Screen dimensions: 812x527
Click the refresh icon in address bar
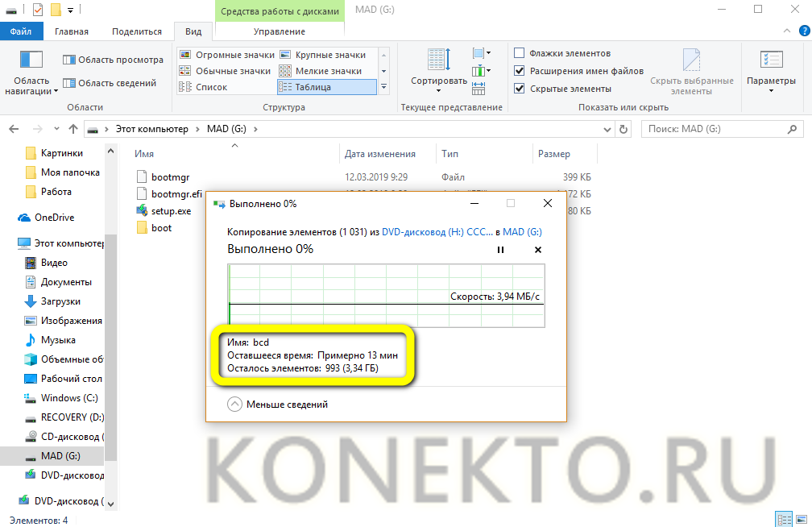623,129
